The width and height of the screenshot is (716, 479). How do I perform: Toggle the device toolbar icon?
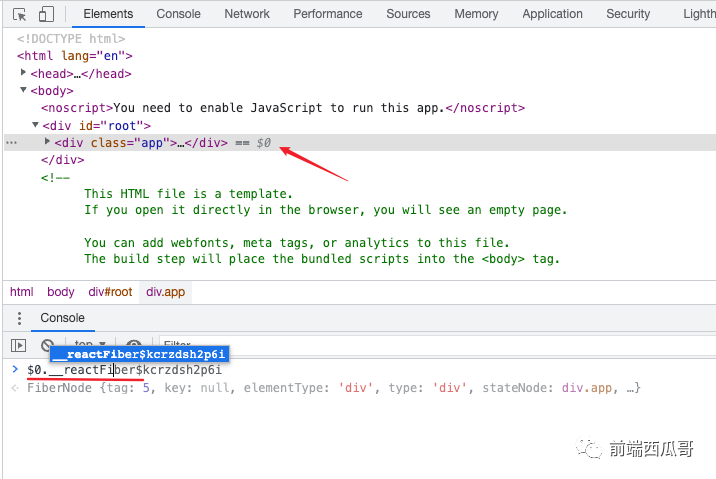(x=46, y=14)
